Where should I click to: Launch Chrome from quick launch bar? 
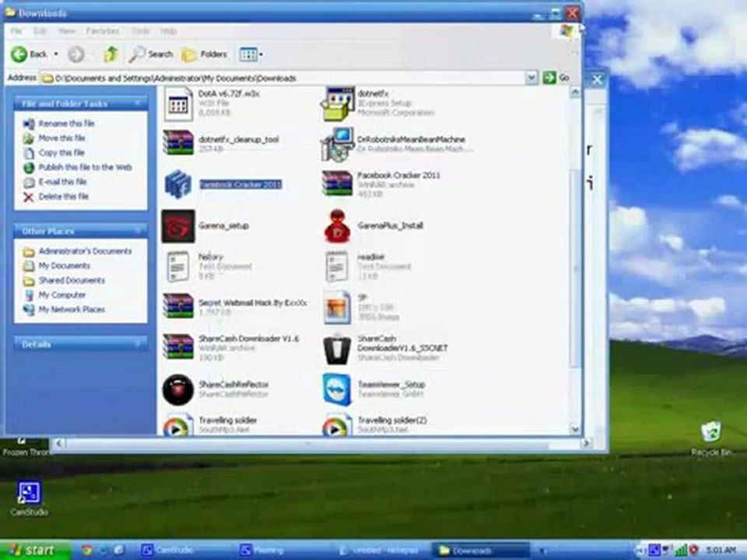tap(86, 551)
